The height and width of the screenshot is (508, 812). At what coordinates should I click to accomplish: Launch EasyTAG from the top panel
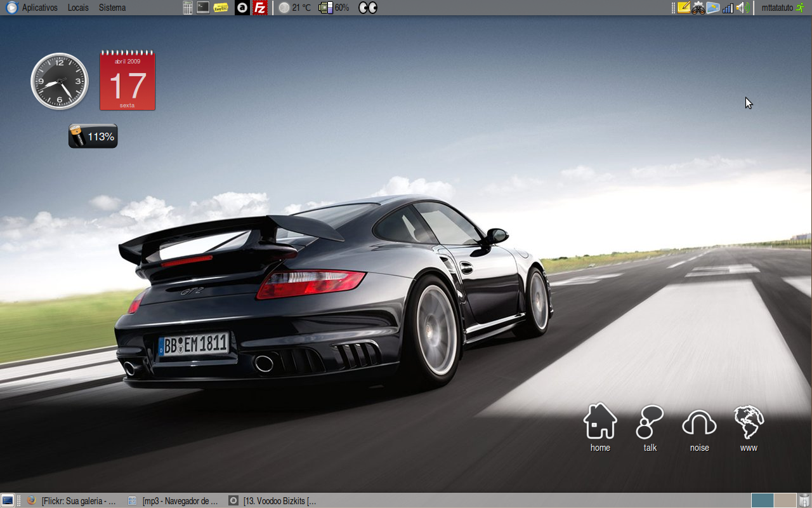pos(220,8)
